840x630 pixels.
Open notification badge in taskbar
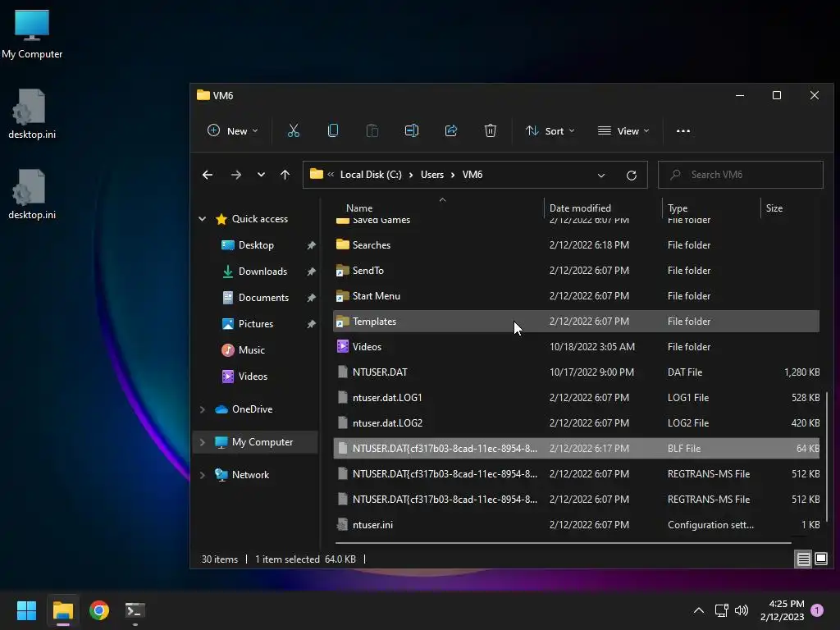tap(817, 610)
